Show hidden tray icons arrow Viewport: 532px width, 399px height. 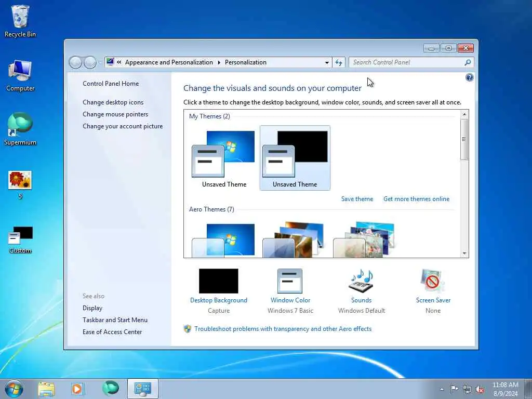point(442,390)
